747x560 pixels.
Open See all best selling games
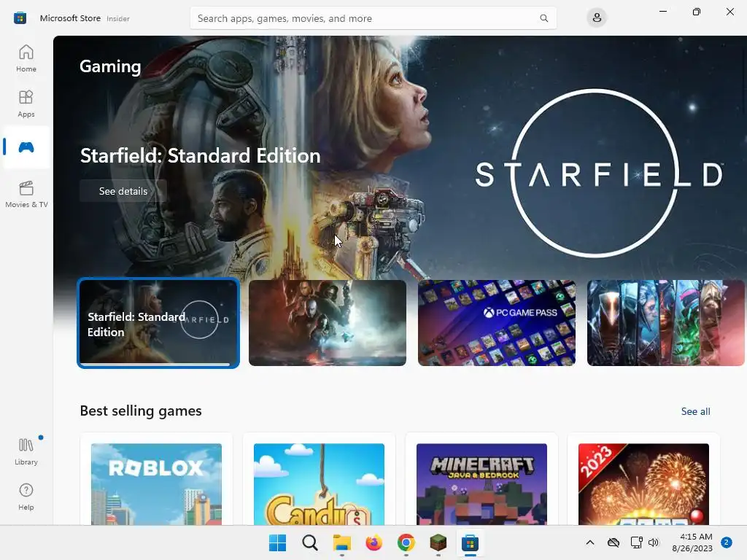[x=695, y=411]
